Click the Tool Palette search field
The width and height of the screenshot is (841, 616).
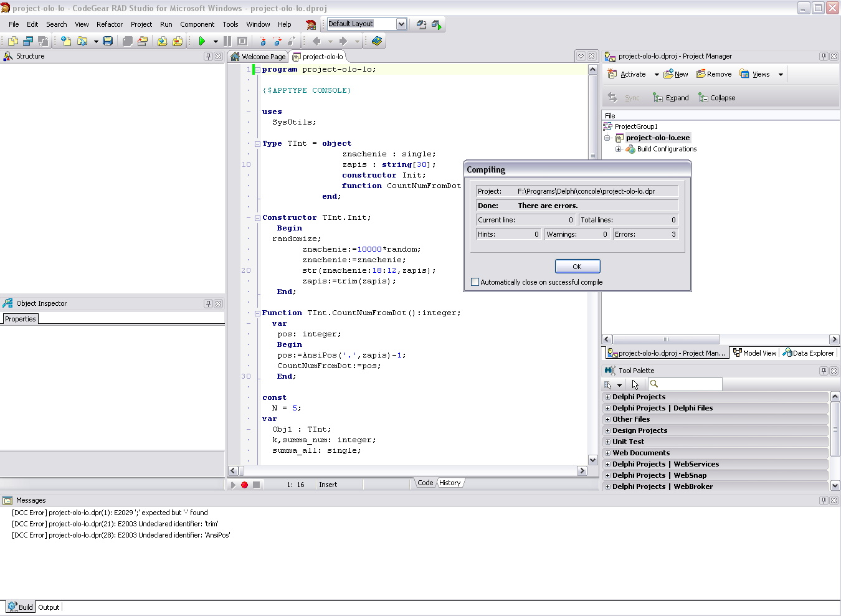[x=689, y=384]
